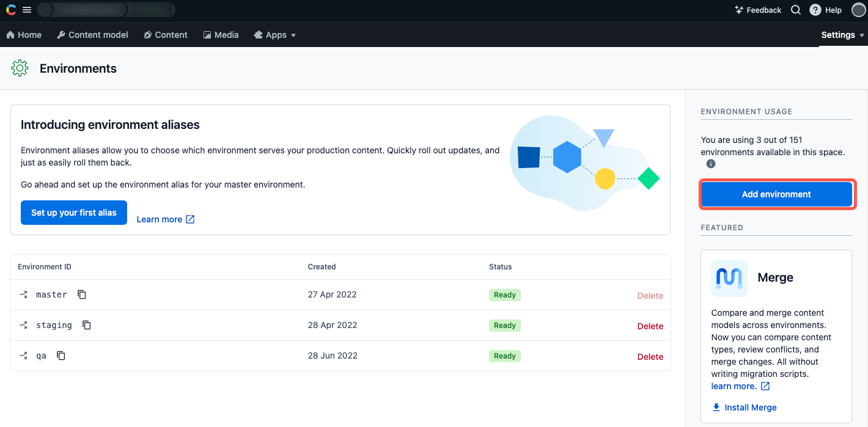Switch to the Content model section
Screen dimensions: 868x427
point(92,35)
